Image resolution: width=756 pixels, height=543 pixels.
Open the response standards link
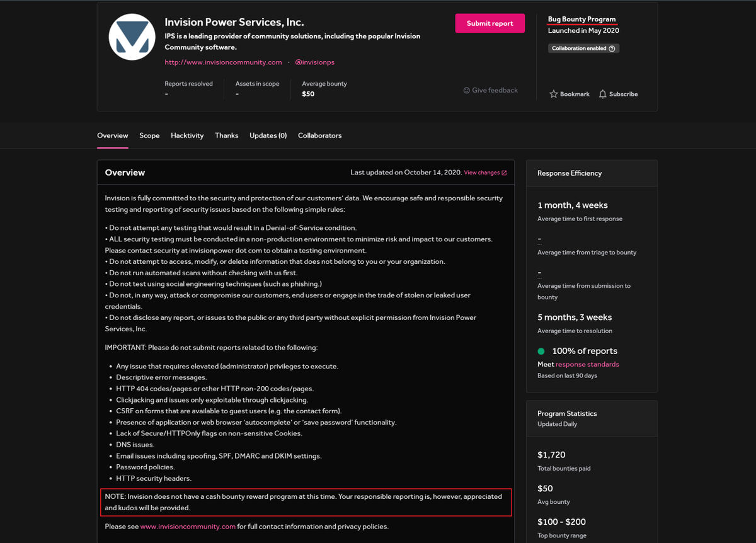coord(587,364)
